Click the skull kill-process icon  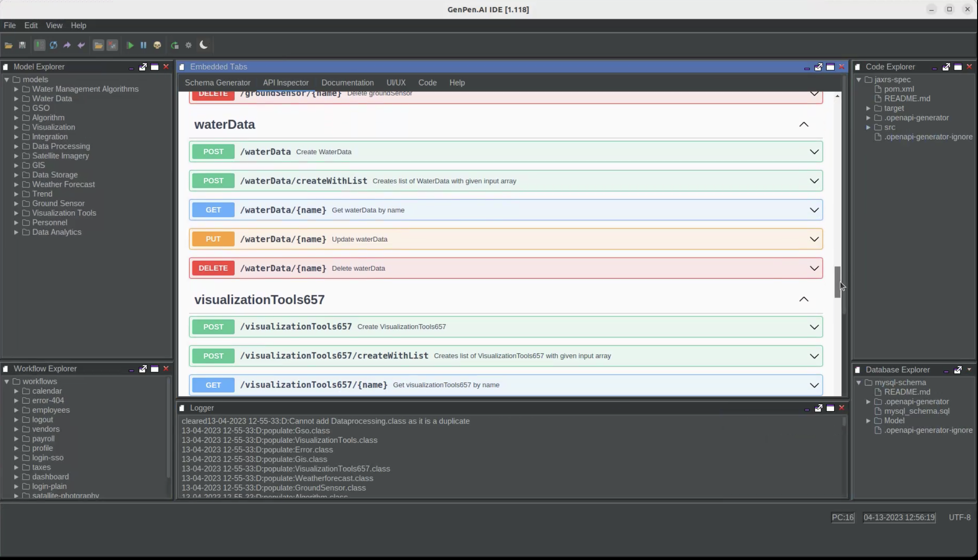pyautogui.click(x=157, y=45)
